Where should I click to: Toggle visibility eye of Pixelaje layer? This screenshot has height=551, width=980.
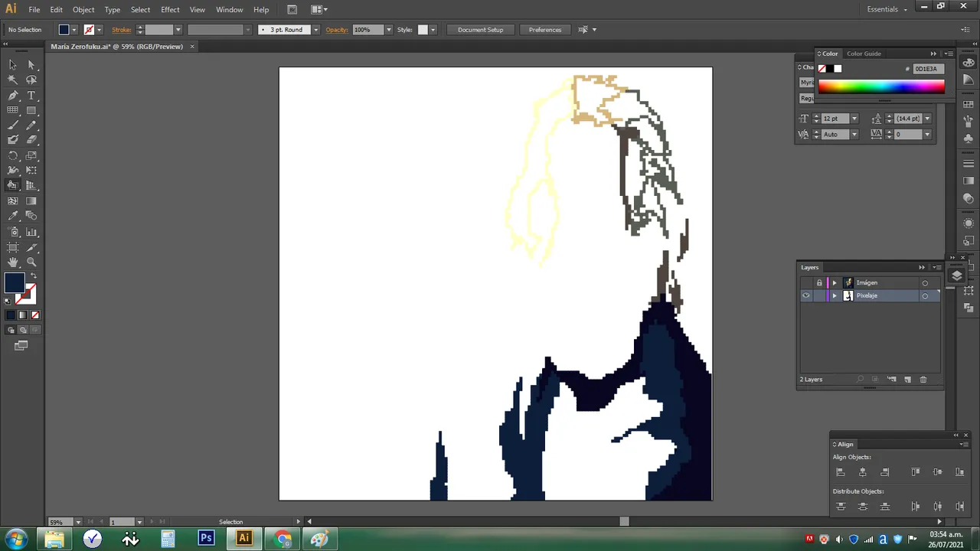point(805,295)
